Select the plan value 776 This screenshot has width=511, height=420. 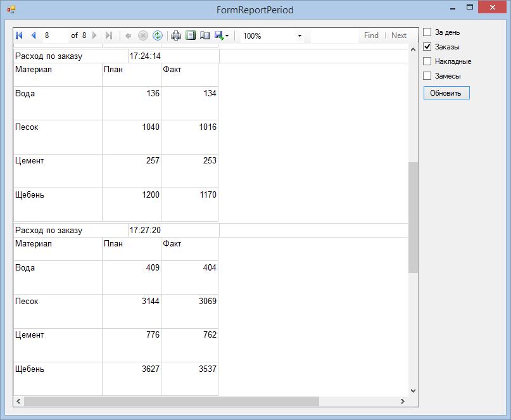pyautogui.click(x=153, y=334)
